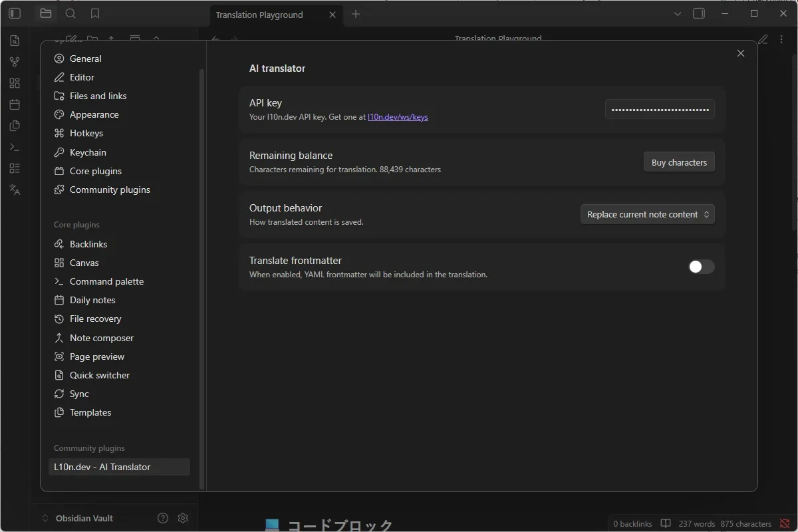This screenshot has width=798, height=532.
Task: Open graph view ribbon icon
Action: tap(15, 62)
